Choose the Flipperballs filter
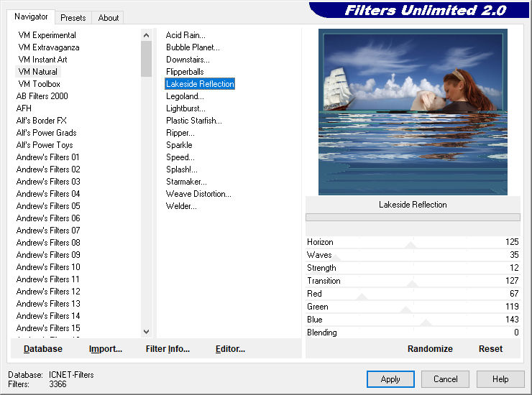This screenshot has height=395, width=532. [x=185, y=72]
